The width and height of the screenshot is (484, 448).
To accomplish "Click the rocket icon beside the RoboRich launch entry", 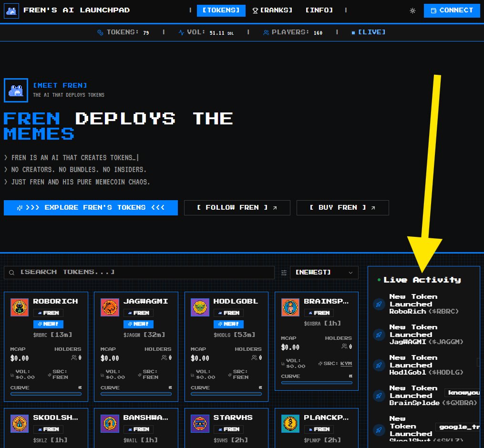I will tap(379, 304).
